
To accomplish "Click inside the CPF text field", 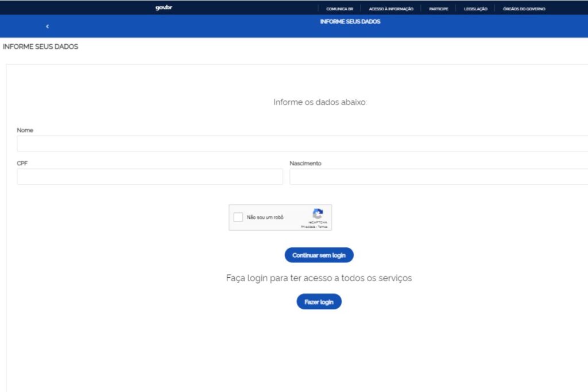I will click(x=149, y=177).
